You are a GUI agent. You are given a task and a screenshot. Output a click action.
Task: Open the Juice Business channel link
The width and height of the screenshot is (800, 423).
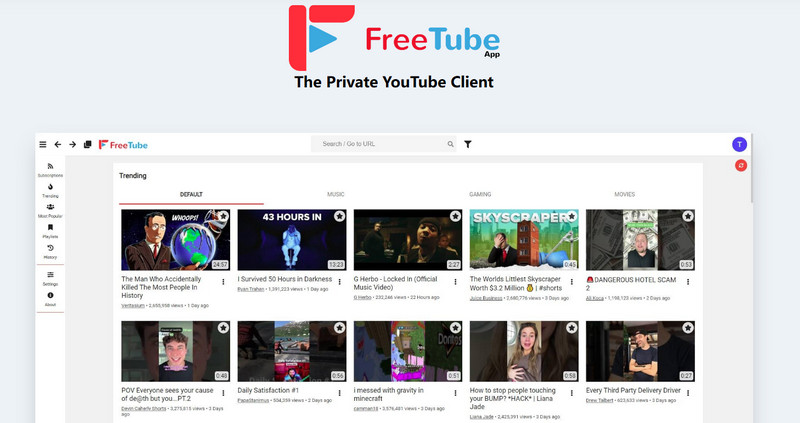pyautogui.click(x=486, y=298)
